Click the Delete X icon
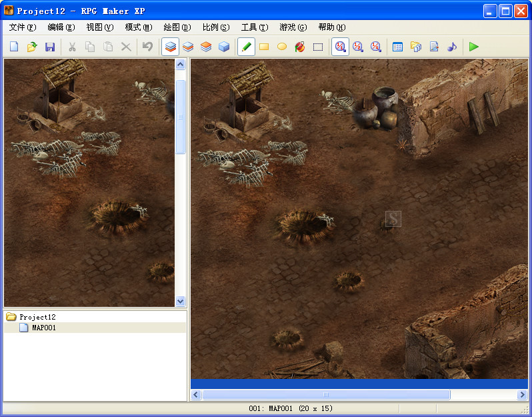Image resolution: width=532 pixels, height=417 pixels. click(x=126, y=47)
